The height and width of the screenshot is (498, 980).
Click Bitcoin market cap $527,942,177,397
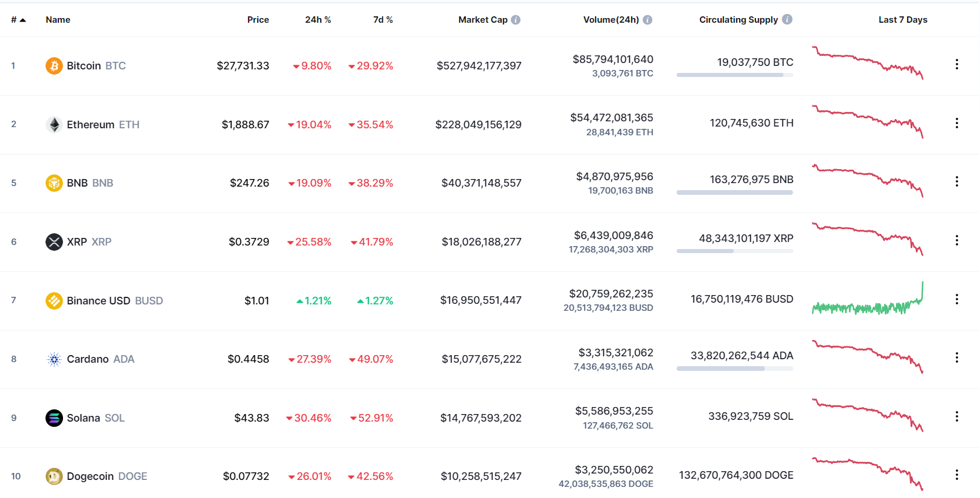[479, 66]
